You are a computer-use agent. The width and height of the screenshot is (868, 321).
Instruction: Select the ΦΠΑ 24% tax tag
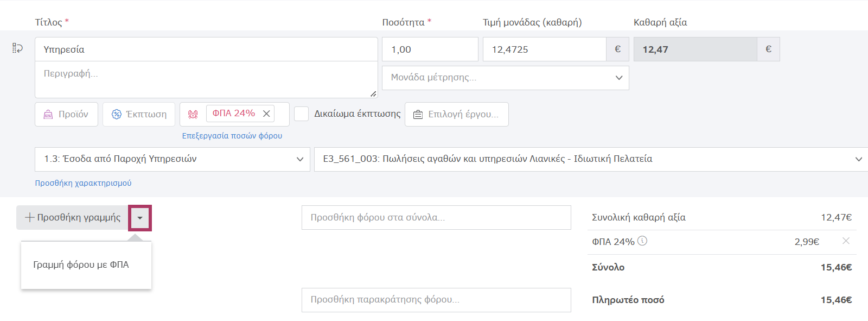click(x=234, y=113)
